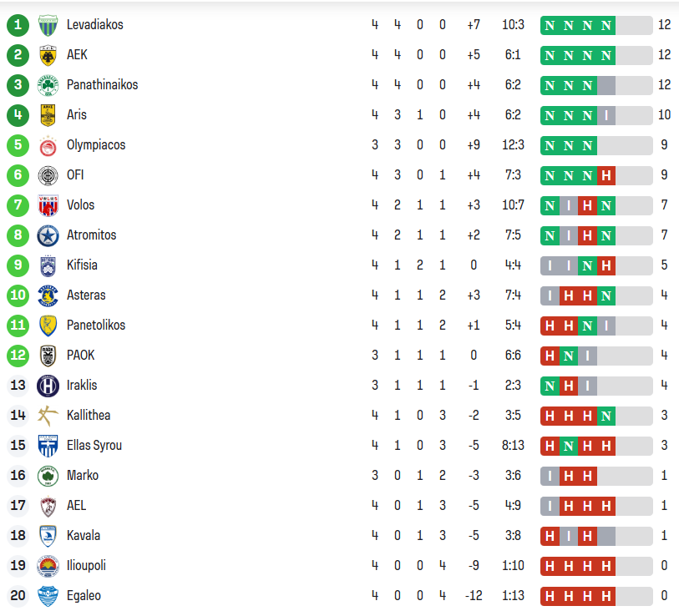Click the PAOK club crest
The width and height of the screenshot is (679, 616).
[48, 356]
